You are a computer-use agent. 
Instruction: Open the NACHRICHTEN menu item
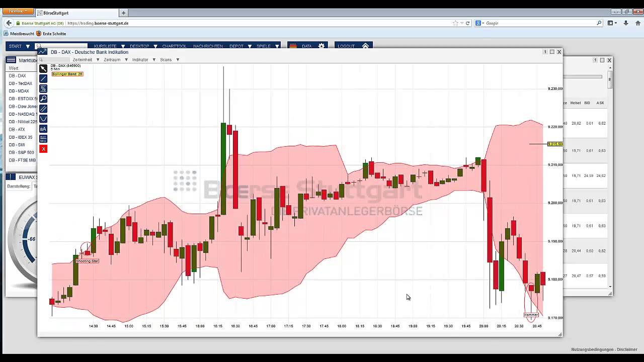[208, 46]
